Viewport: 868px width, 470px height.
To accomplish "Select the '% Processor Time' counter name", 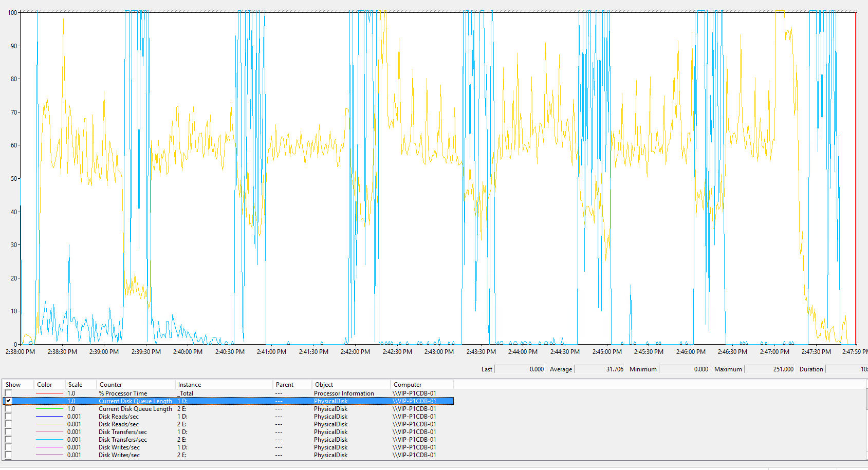I will tap(123, 393).
